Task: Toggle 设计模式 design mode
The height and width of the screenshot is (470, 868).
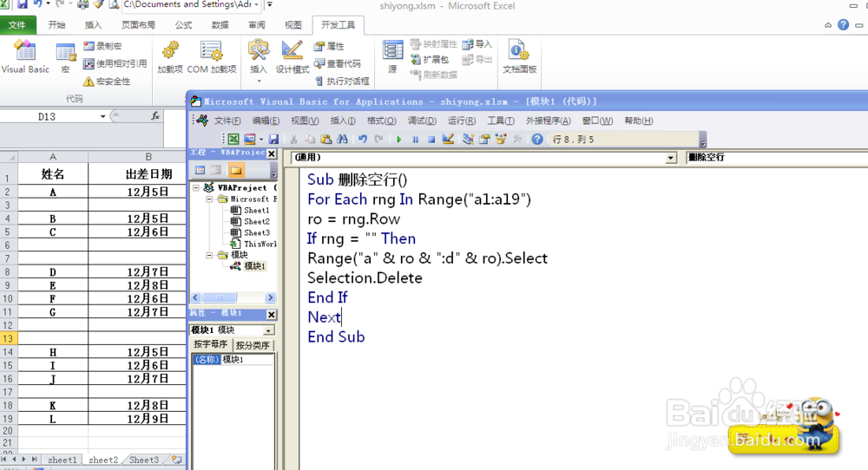Action: [293, 57]
